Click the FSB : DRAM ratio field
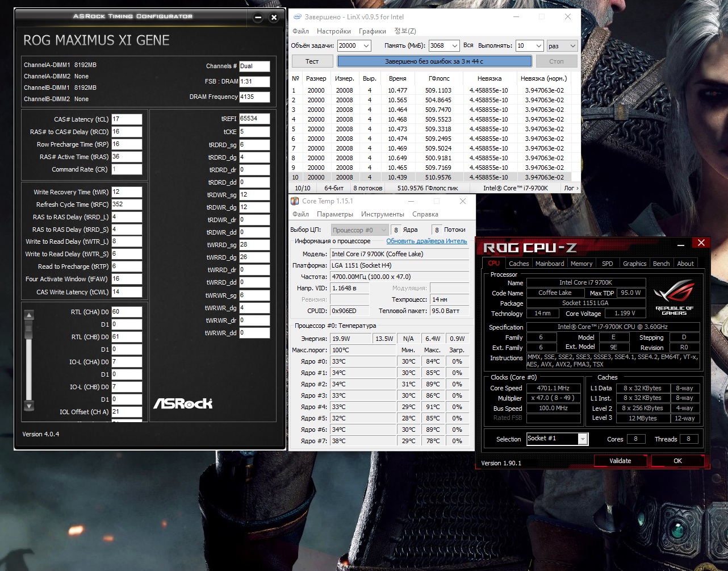Screen dimensions: 728x571 click(x=254, y=81)
